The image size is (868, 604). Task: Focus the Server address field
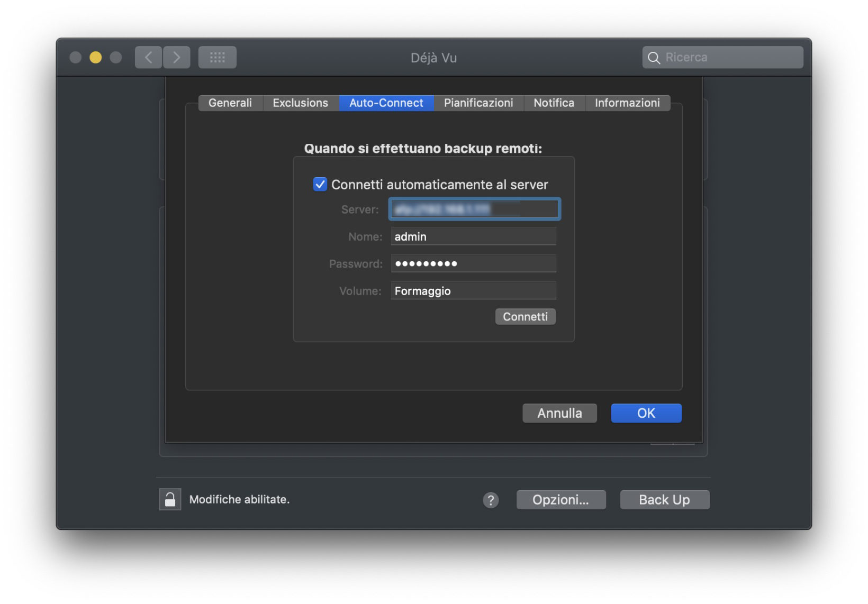pos(474,209)
